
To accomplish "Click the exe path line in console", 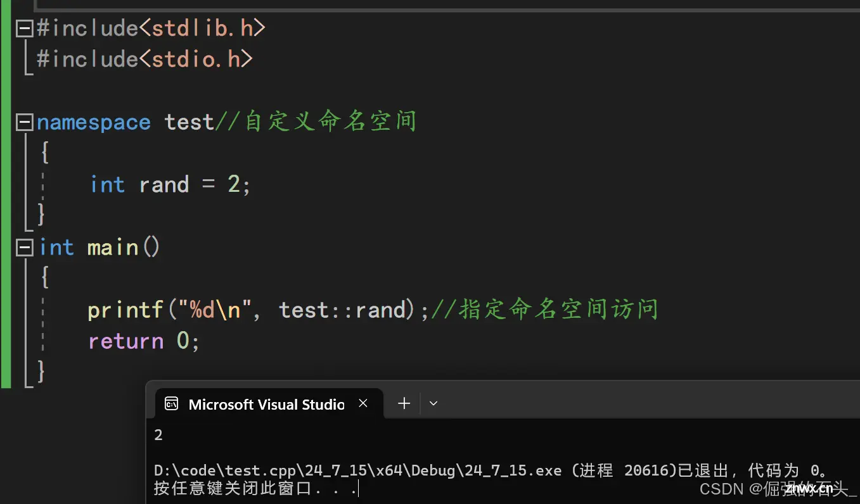I will 491,470.
